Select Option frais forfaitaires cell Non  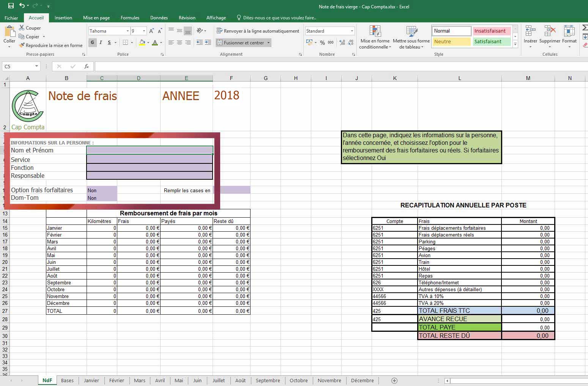tap(102, 190)
